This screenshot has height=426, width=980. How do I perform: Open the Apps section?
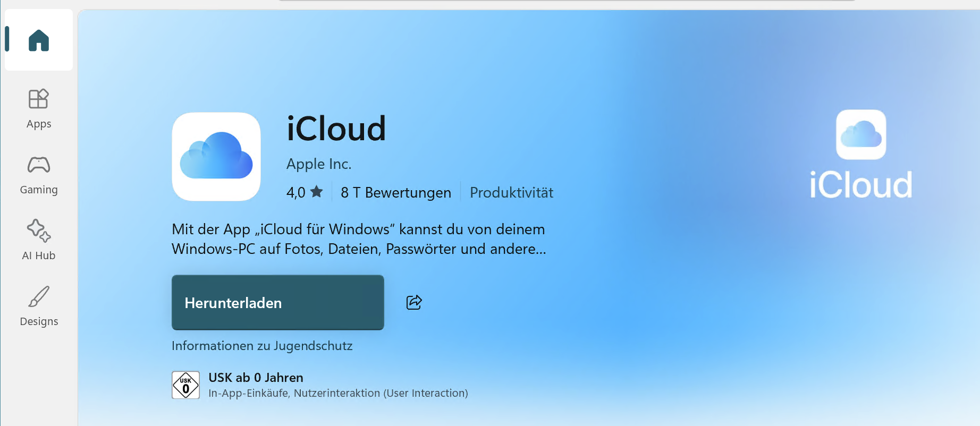point(39,109)
